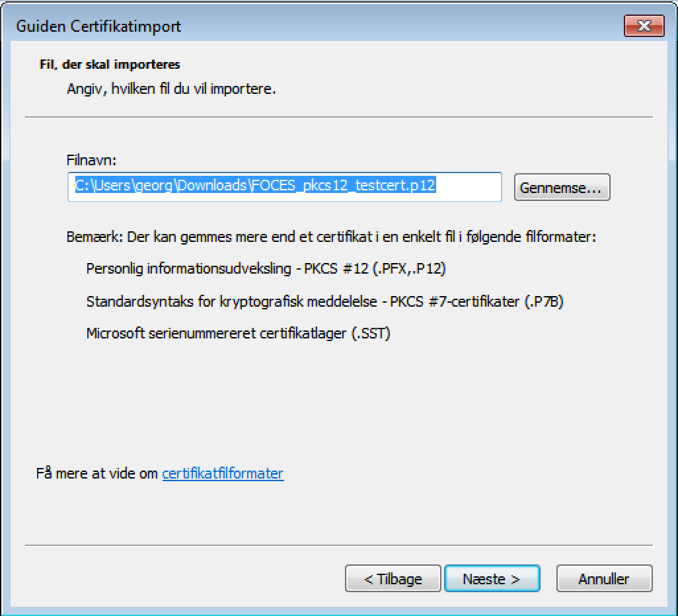Open the certifikatfilformater help link

click(223, 473)
